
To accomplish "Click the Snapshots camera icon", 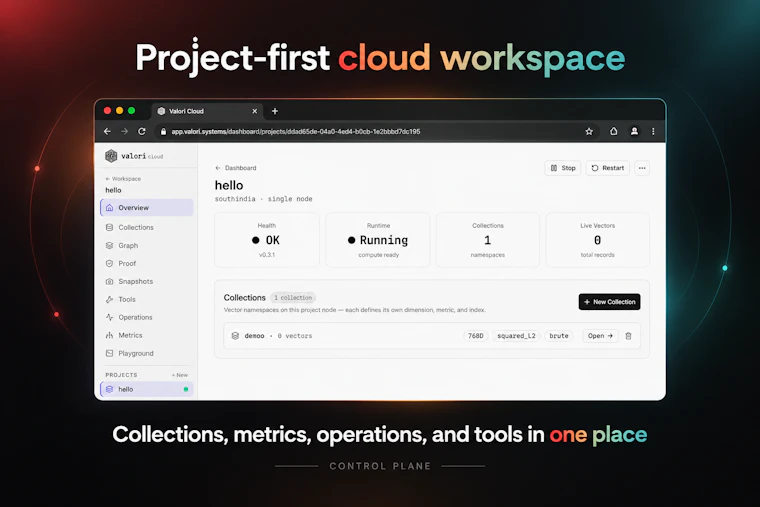I will (x=110, y=281).
